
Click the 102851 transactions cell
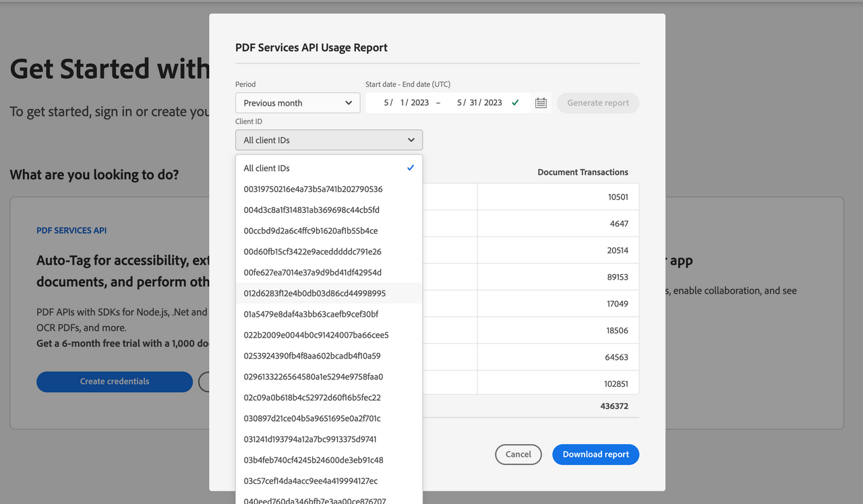[x=558, y=383]
